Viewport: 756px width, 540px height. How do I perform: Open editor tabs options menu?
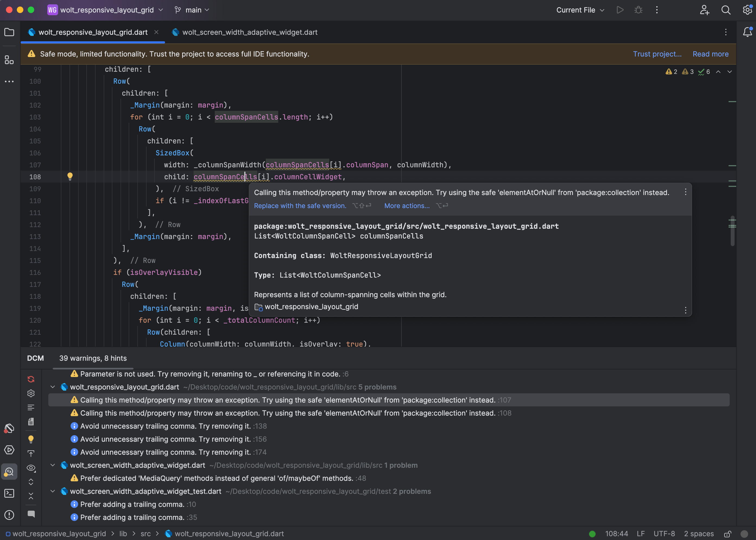(726, 32)
